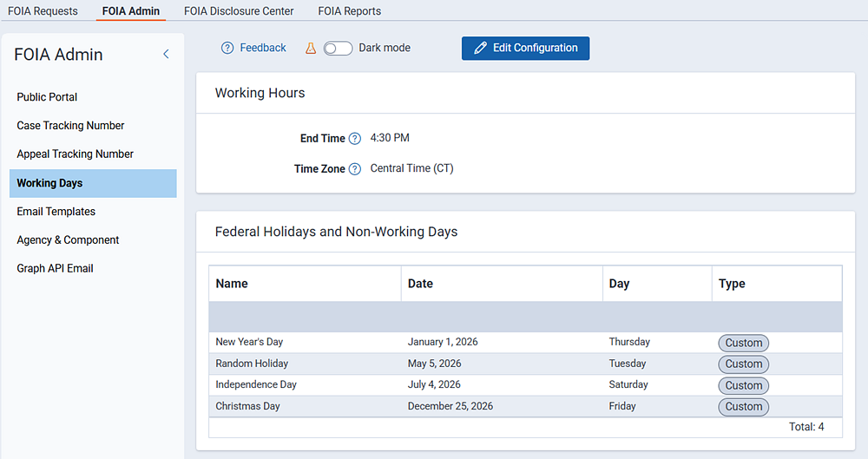
Task: Click the Total: 4 footer text
Action: click(x=806, y=427)
